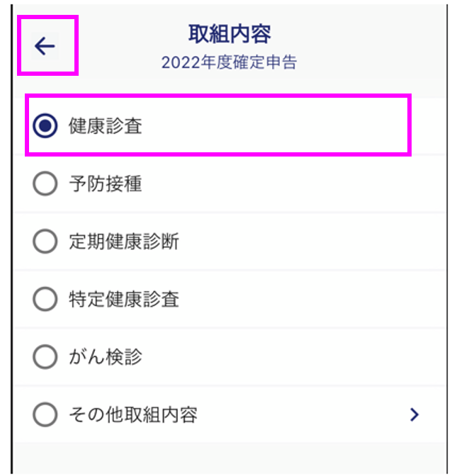Image resolution: width=452 pixels, height=476 pixels.
Task: Select the 定期健康診断 radio button circle
Action: pyautogui.click(x=45, y=242)
